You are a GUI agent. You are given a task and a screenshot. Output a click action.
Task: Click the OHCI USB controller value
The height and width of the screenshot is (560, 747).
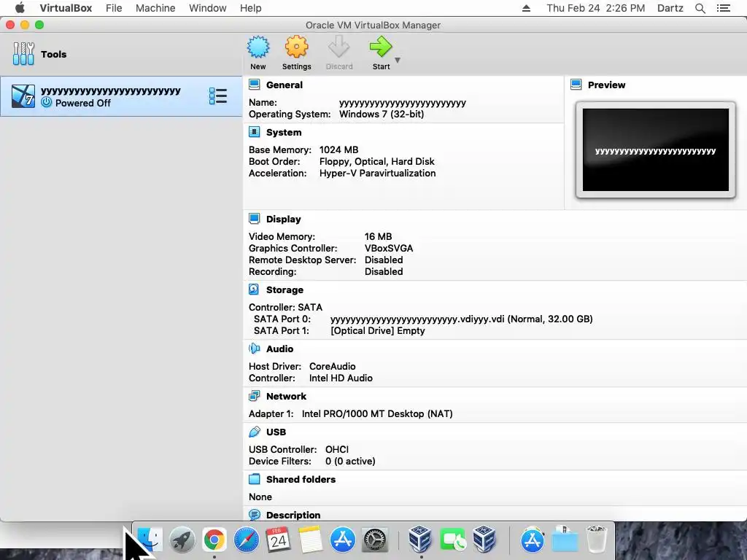coord(337,449)
